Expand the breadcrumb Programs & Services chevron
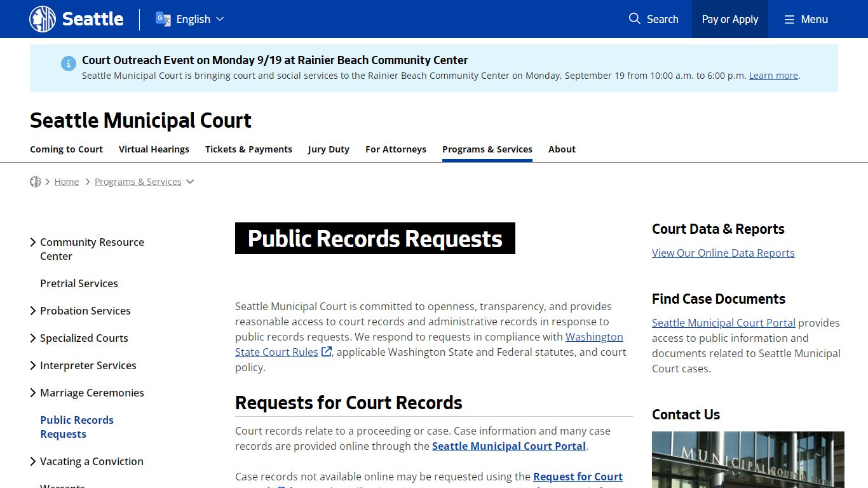 coord(190,182)
